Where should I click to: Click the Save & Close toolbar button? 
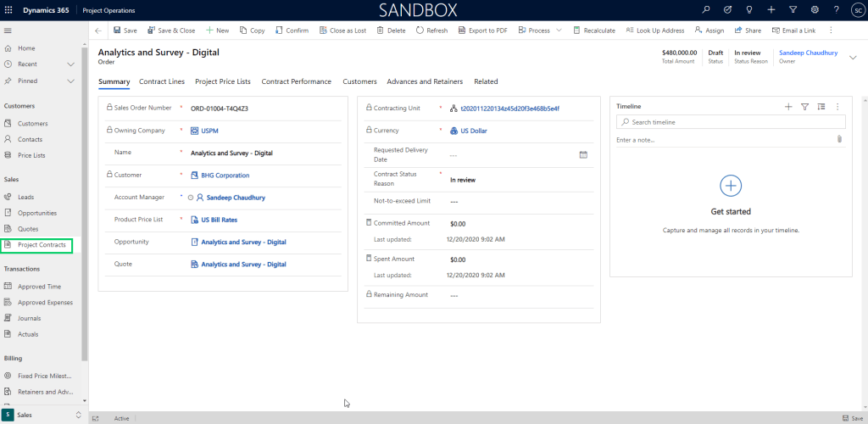[x=171, y=31]
